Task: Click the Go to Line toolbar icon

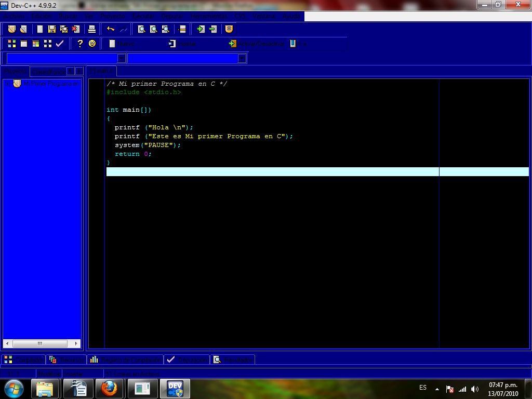Action: pos(182,29)
